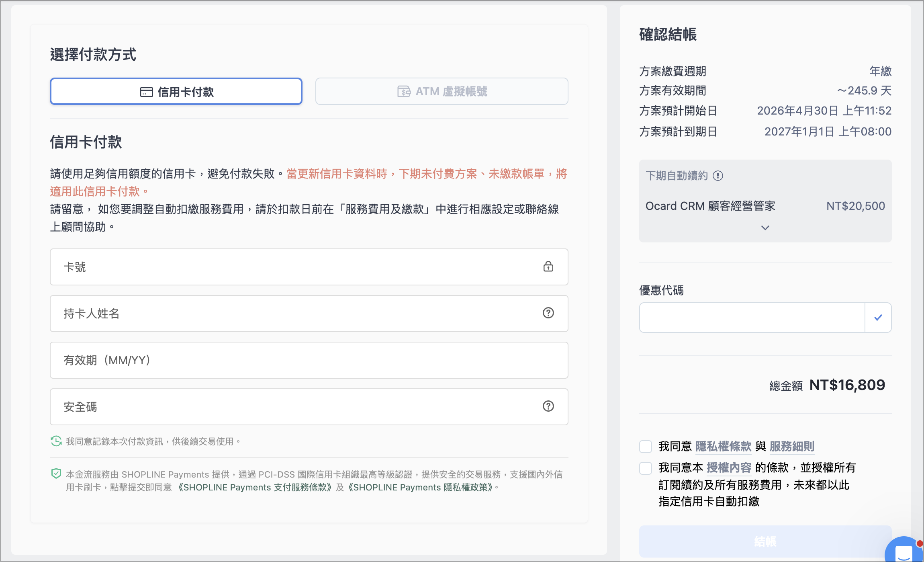Click the info icon next to 下期自動續約
This screenshot has width=924, height=562.
[x=718, y=176]
